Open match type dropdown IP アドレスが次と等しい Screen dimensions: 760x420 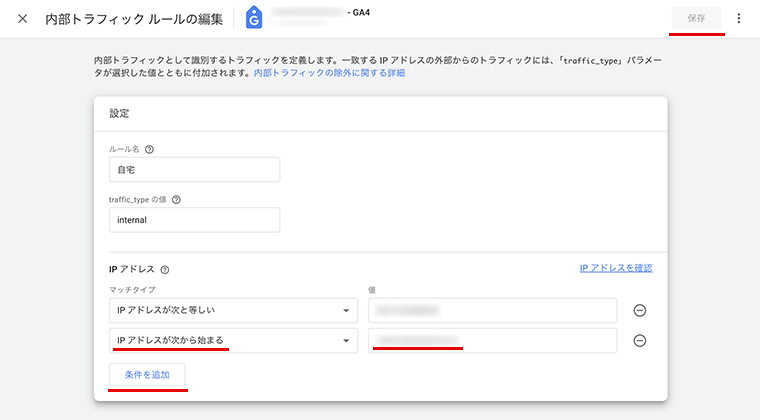(234, 310)
